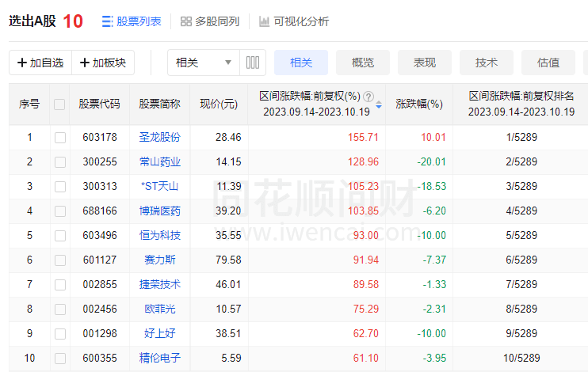The image size is (588, 372).
Task: Switch to 股票列表 stock list view
Action: (x=132, y=21)
